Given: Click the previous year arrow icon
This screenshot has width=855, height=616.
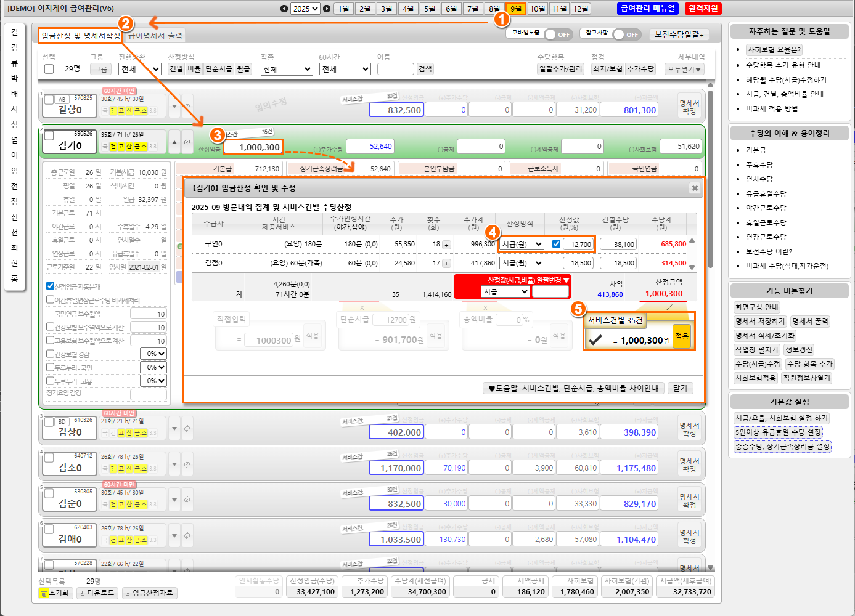Looking at the screenshot, I should click(284, 9).
